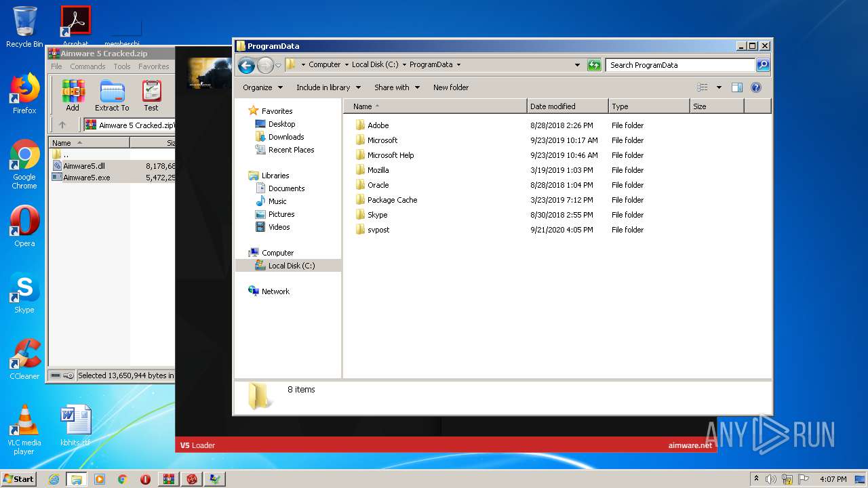Select the Pictures library
868x488 pixels.
[281, 214]
